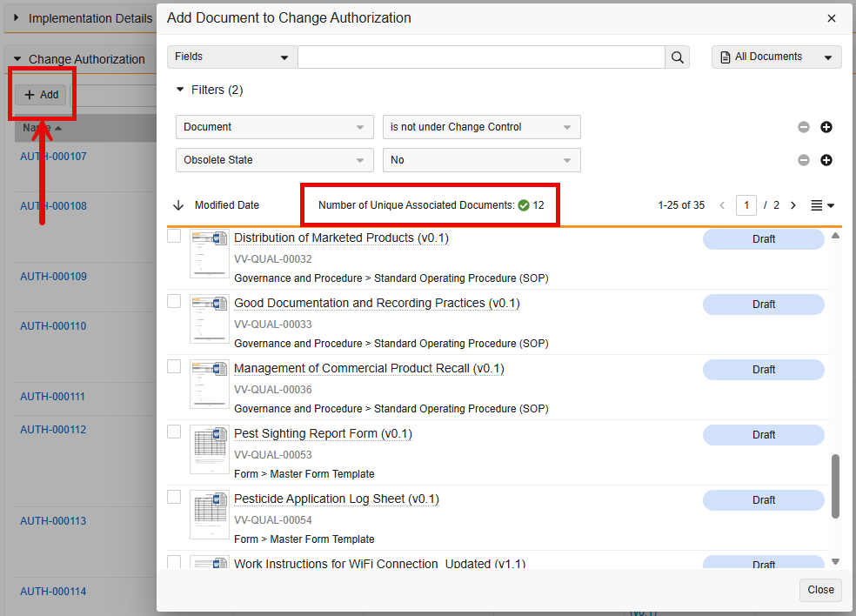Open the All Documents dropdown

(776, 57)
